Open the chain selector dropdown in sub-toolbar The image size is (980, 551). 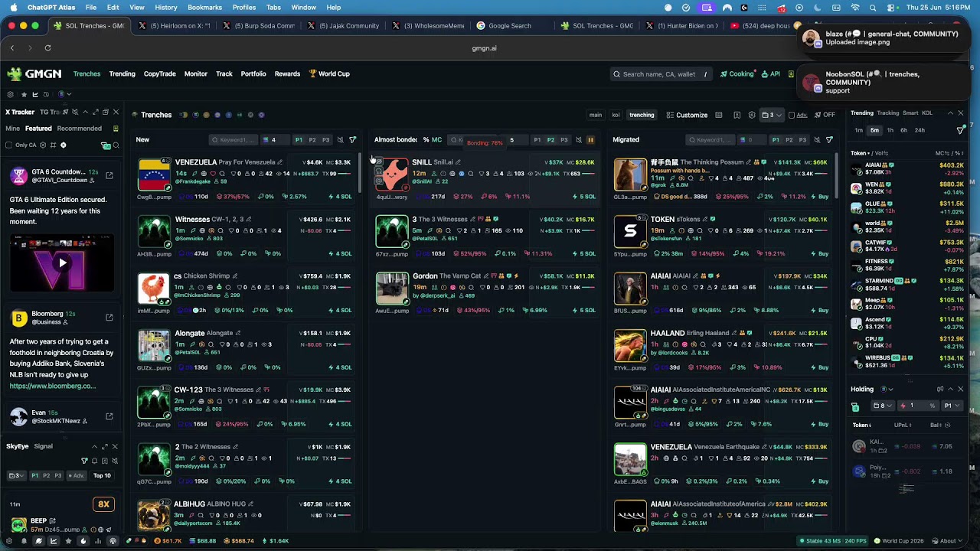click(x=64, y=94)
